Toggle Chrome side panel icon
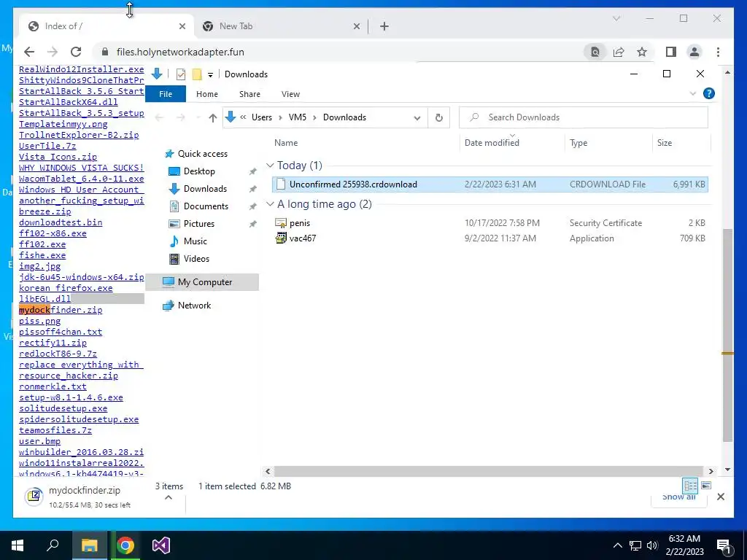 tap(671, 52)
